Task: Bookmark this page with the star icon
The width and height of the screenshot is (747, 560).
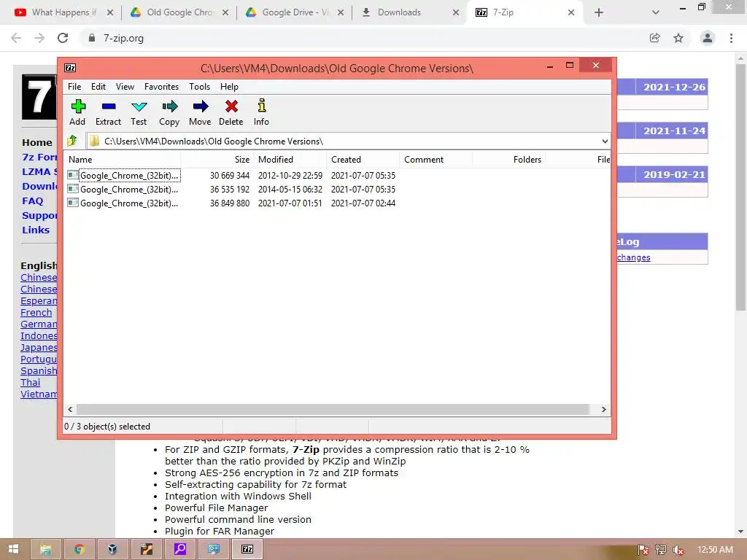Action: 678,38
